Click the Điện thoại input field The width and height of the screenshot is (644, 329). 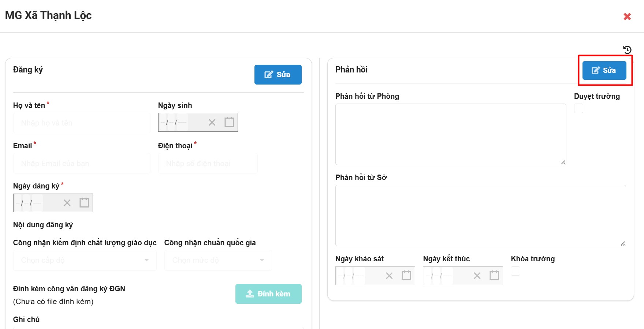(x=208, y=164)
